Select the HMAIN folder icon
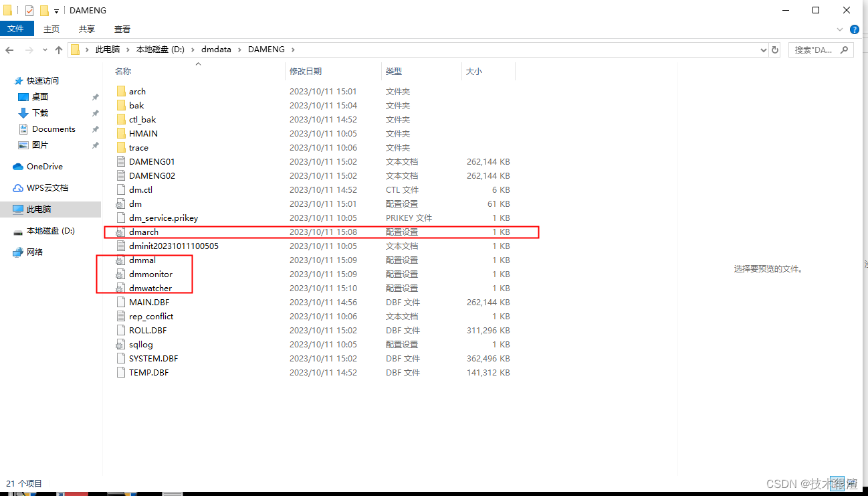Screen dimensions: 868x496 pyautogui.click(x=121, y=133)
